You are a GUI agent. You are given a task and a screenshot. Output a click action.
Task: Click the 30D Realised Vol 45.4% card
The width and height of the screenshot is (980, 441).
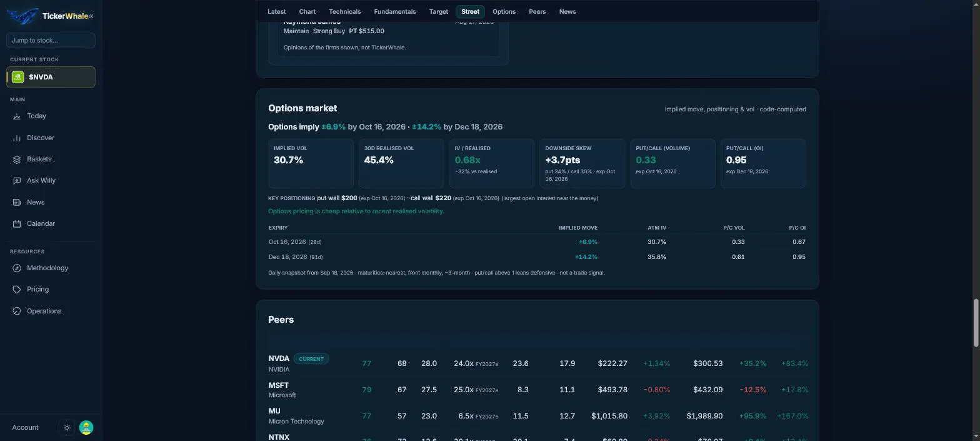[401, 163]
